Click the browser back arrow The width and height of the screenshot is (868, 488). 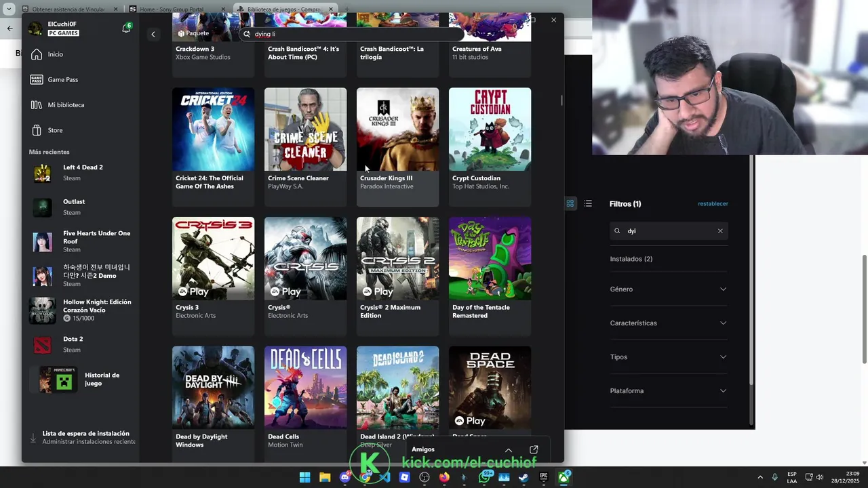click(9, 28)
